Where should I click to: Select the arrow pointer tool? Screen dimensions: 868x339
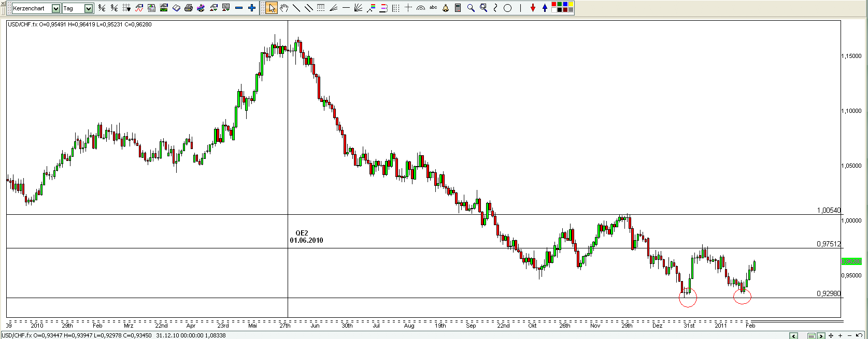272,8
